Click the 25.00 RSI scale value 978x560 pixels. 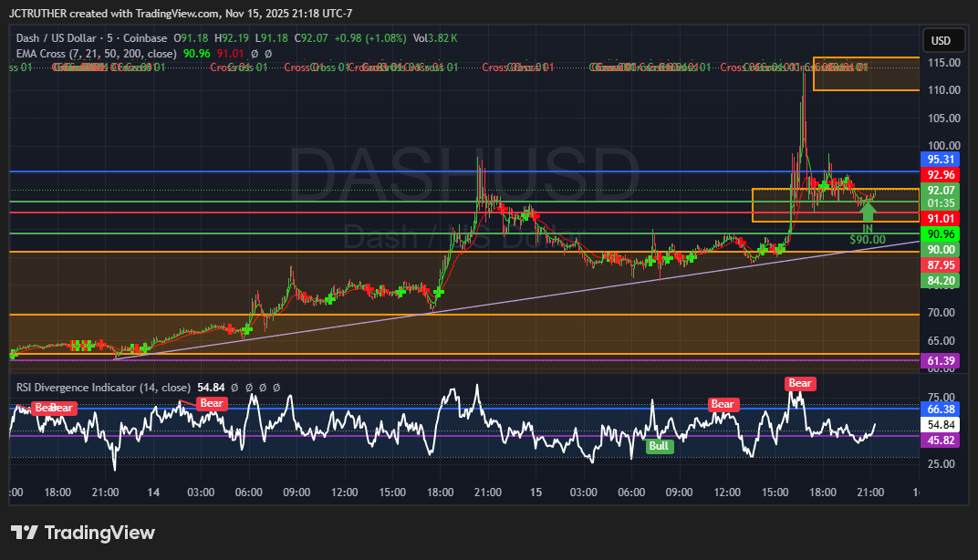click(942, 464)
